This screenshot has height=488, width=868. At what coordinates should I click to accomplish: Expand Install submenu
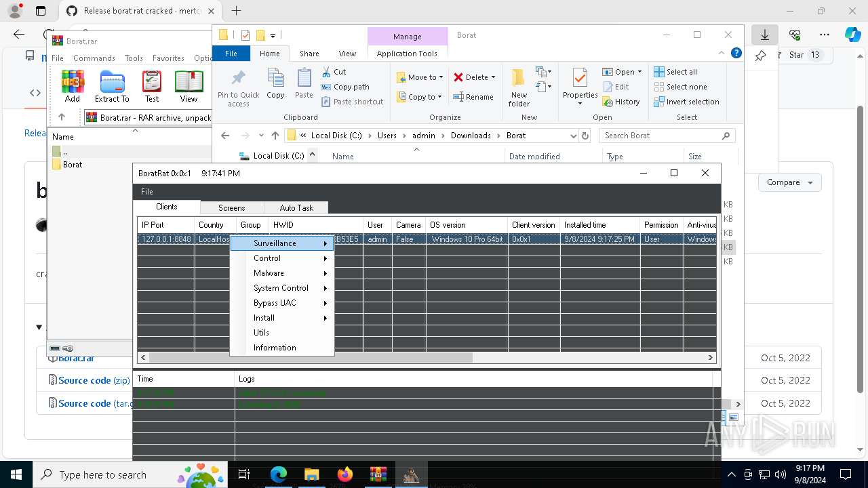tap(282, 318)
